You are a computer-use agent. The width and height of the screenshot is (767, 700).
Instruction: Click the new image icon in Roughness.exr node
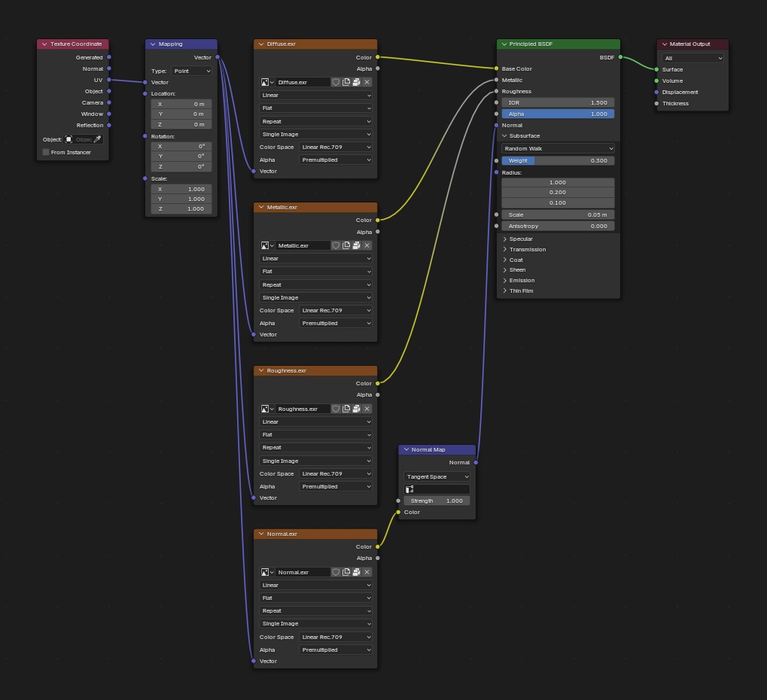click(x=346, y=409)
